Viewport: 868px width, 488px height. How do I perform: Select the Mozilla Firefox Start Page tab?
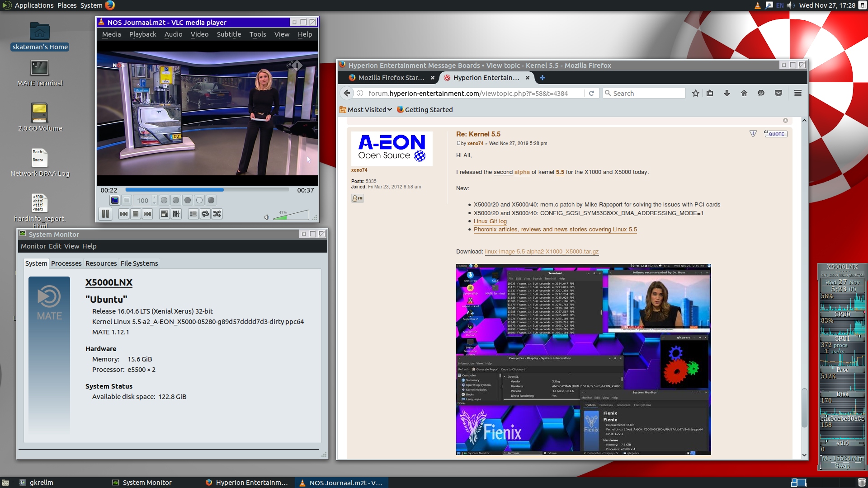click(388, 78)
